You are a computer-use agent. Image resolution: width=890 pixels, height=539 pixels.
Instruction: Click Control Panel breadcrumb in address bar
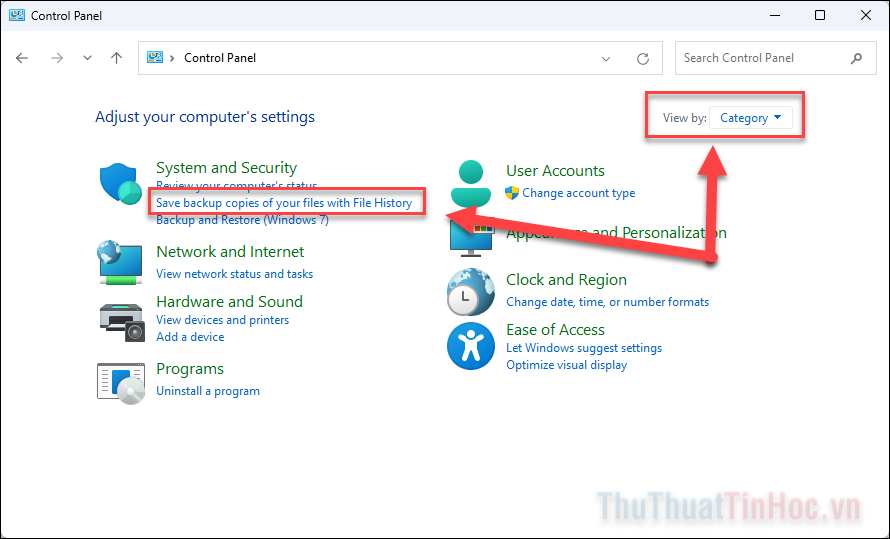pos(220,58)
